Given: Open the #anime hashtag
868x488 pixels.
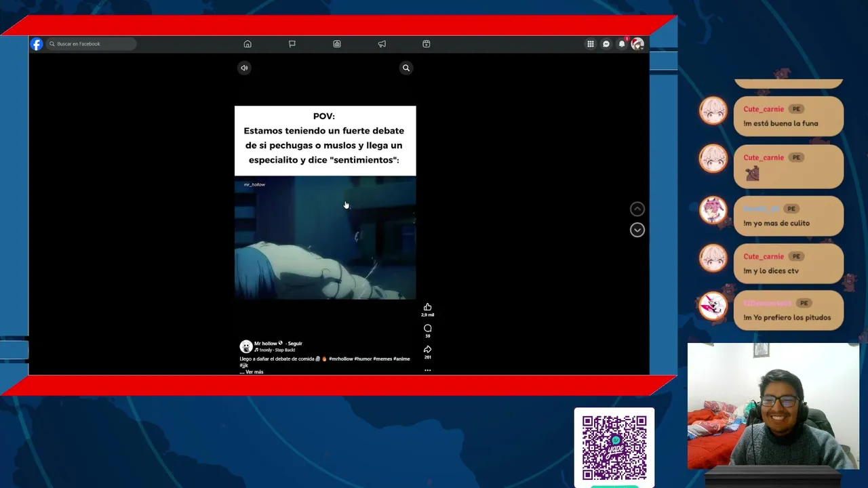Looking at the screenshot, I should (401, 359).
